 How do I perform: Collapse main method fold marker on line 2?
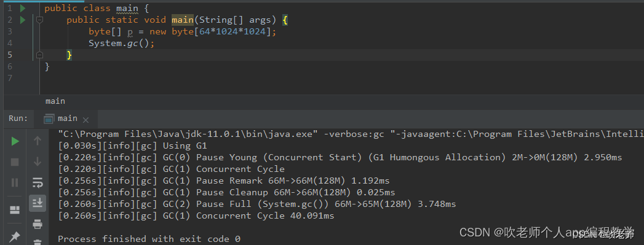click(39, 20)
